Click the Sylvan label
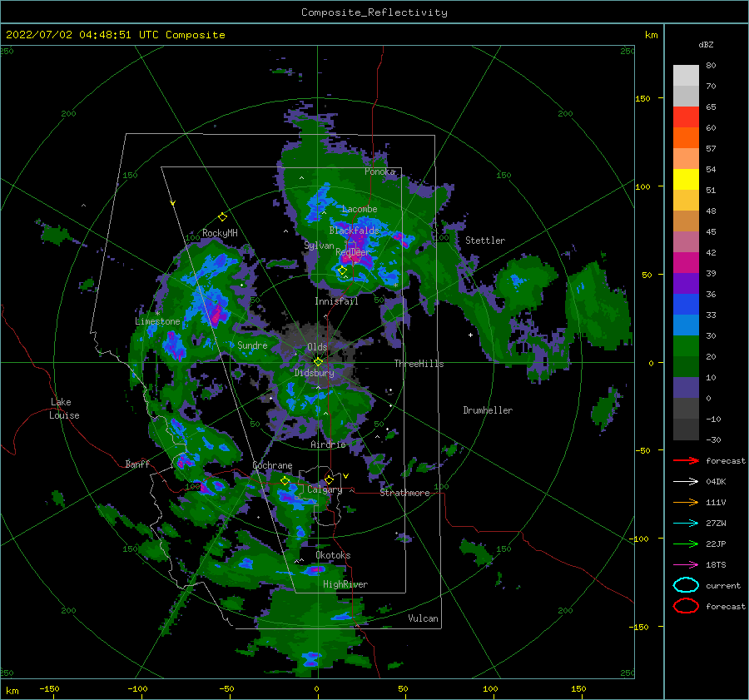This screenshot has height=700, width=749. 319,246
